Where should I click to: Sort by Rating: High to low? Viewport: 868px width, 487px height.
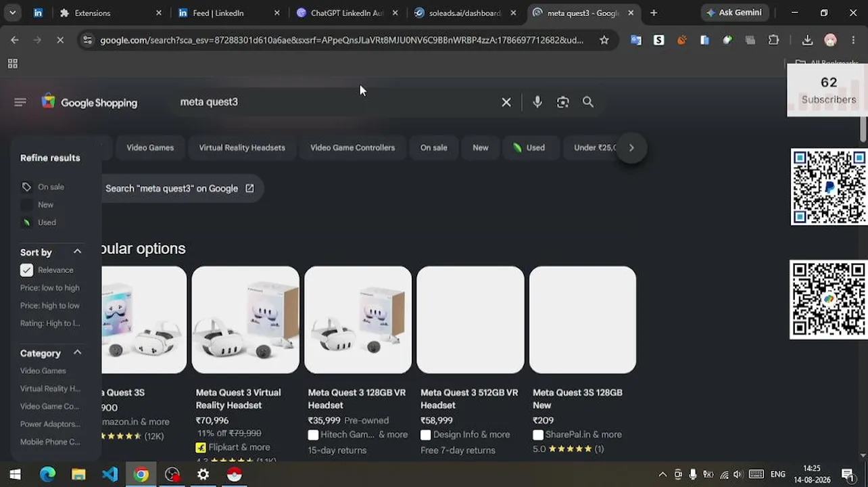(x=50, y=323)
